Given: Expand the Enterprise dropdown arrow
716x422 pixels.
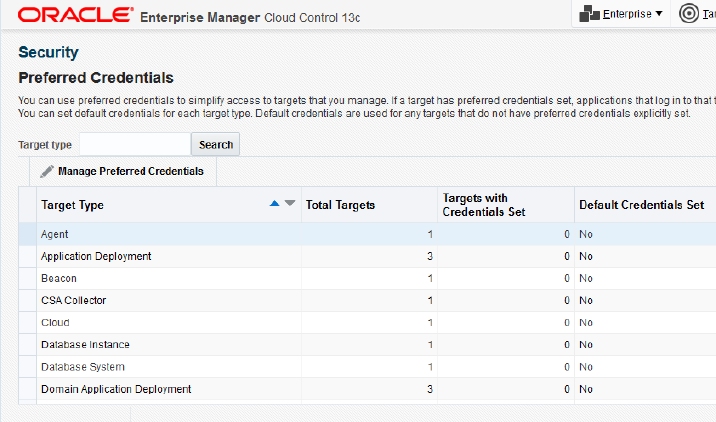Looking at the screenshot, I should click(659, 14).
